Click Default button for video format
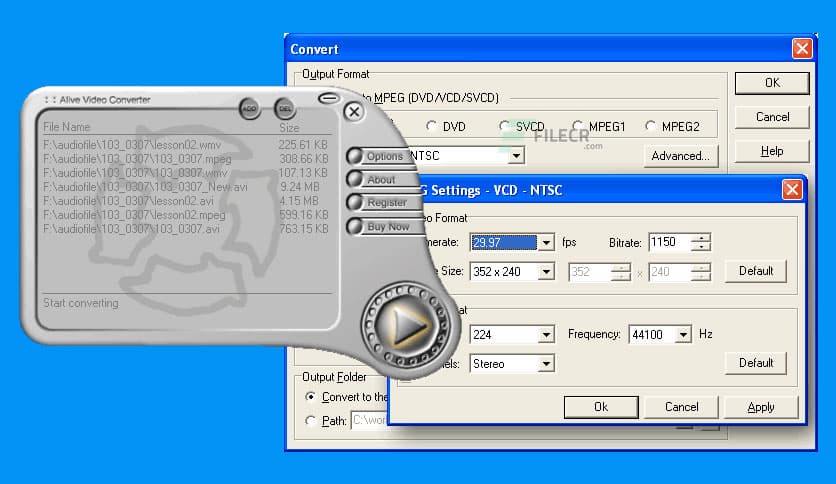The height and width of the screenshot is (484, 836). 755,271
